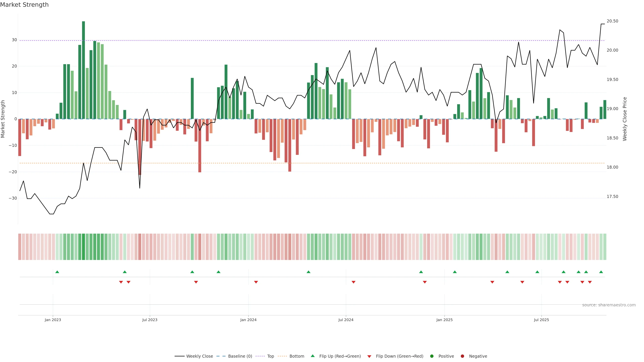Image resolution: width=644 pixels, height=362 pixels.
Task: Click the Jan 2025 x-axis label
Action: pyautogui.click(x=444, y=320)
